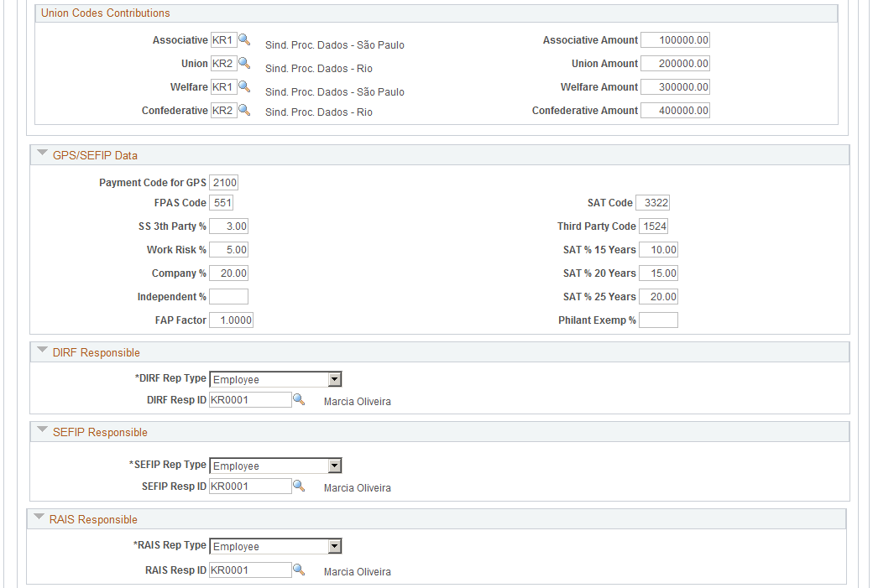Click the Union Amount field
This screenshot has width=873, height=588.
click(x=676, y=64)
